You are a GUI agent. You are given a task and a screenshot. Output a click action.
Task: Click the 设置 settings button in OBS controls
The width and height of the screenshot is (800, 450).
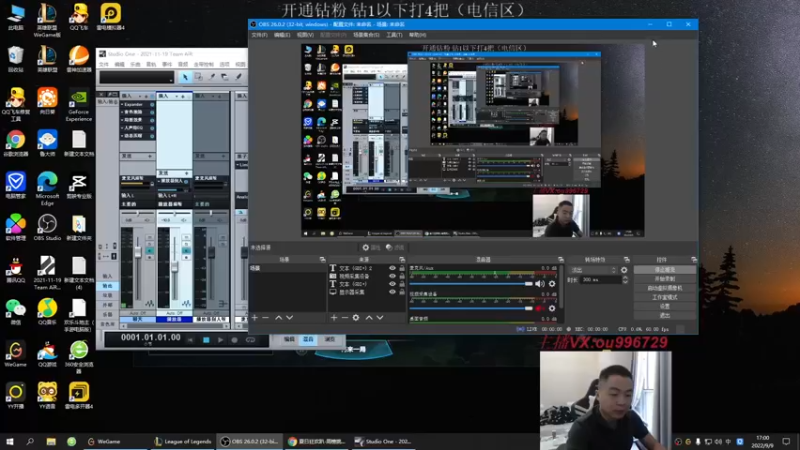[664, 306]
